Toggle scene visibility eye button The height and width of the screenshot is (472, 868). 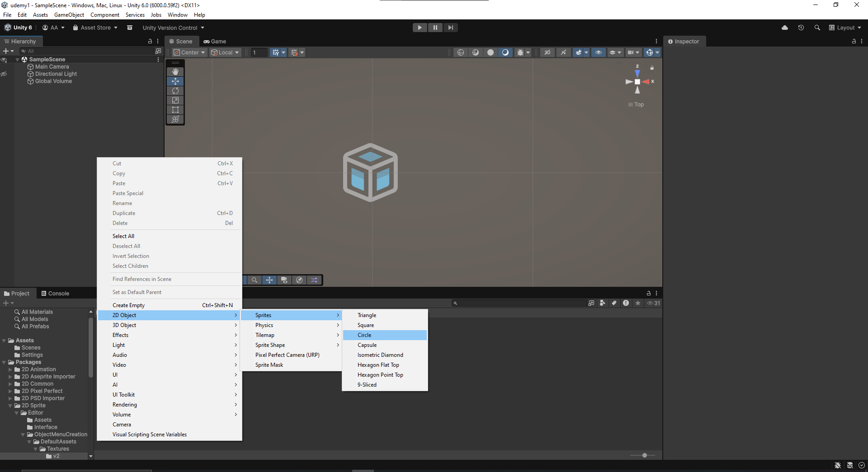click(598, 52)
